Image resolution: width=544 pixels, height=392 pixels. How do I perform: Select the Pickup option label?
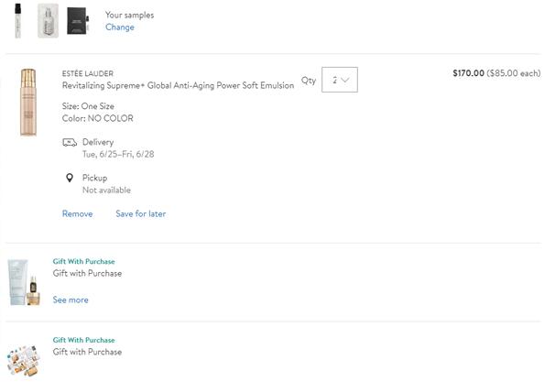coord(94,178)
